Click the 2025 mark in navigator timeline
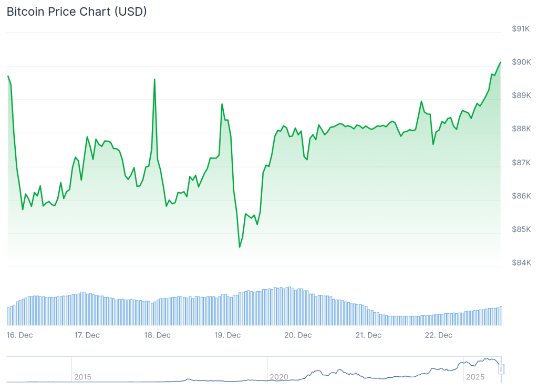The height and width of the screenshot is (392, 538). tap(475, 377)
